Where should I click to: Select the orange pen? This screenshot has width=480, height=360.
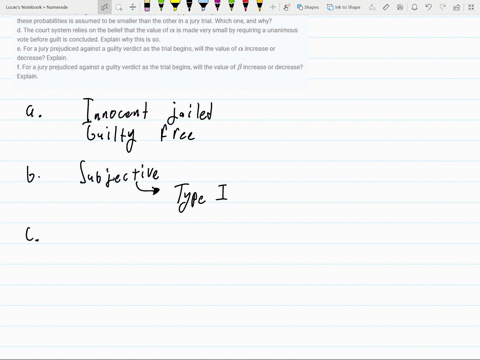coord(260,6)
